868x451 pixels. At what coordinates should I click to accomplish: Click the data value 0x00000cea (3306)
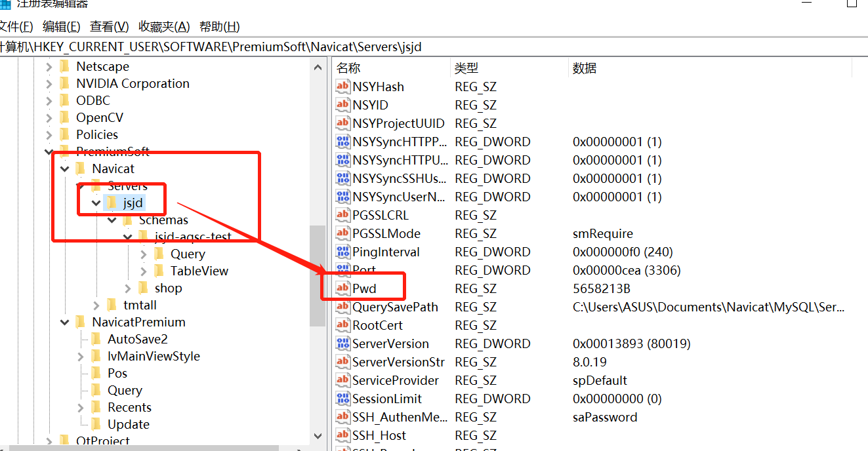(x=627, y=270)
